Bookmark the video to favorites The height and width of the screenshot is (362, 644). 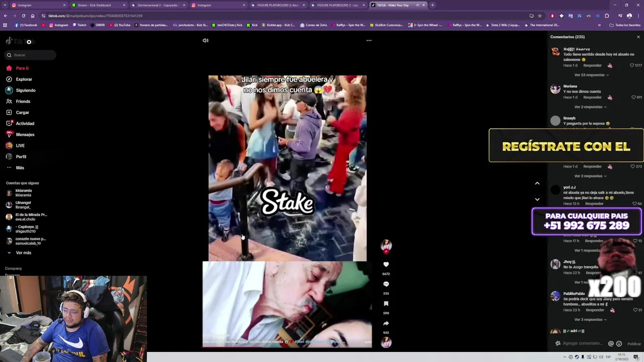click(x=386, y=304)
